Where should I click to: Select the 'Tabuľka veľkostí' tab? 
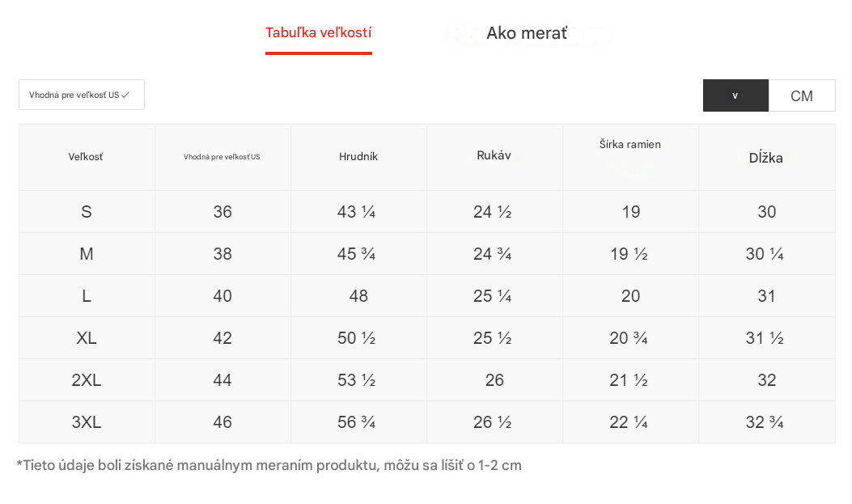pyautogui.click(x=319, y=33)
